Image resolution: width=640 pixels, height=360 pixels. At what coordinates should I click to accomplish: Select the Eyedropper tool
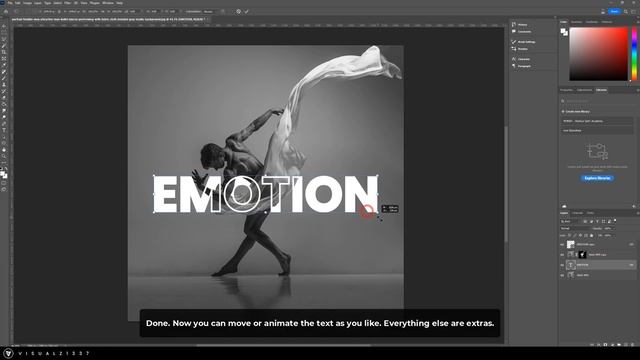pyautogui.click(x=4, y=65)
